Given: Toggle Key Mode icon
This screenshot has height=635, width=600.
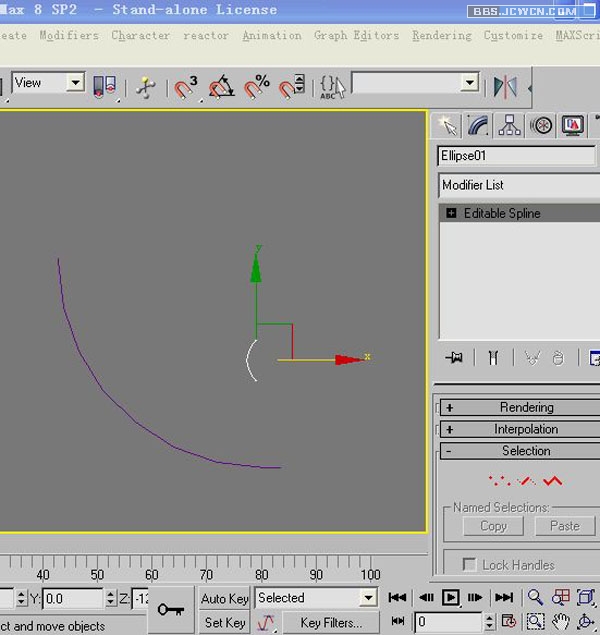Looking at the screenshot, I should click(x=398, y=621).
